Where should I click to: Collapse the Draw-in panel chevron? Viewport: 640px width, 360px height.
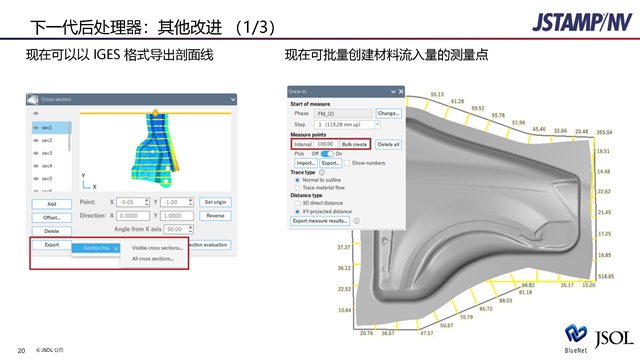pos(393,91)
